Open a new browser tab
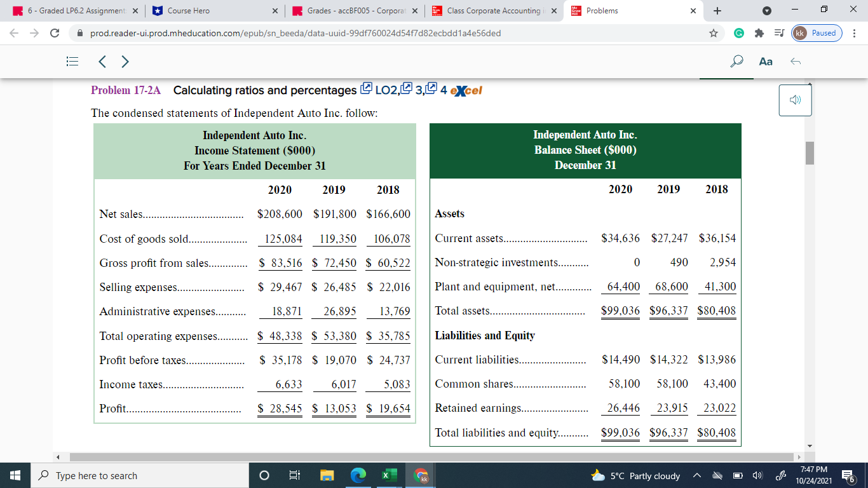 (718, 11)
